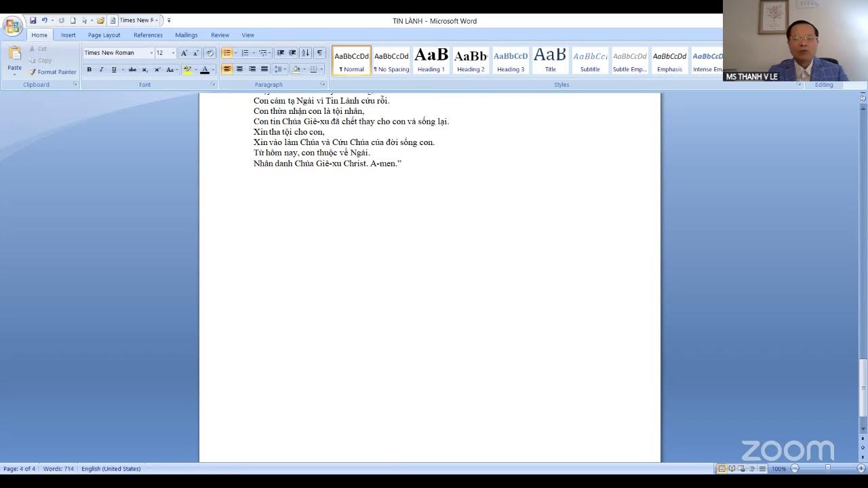Toggle bullet list on
Image resolution: width=868 pixels, height=488 pixels.
click(x=227, y=53)
